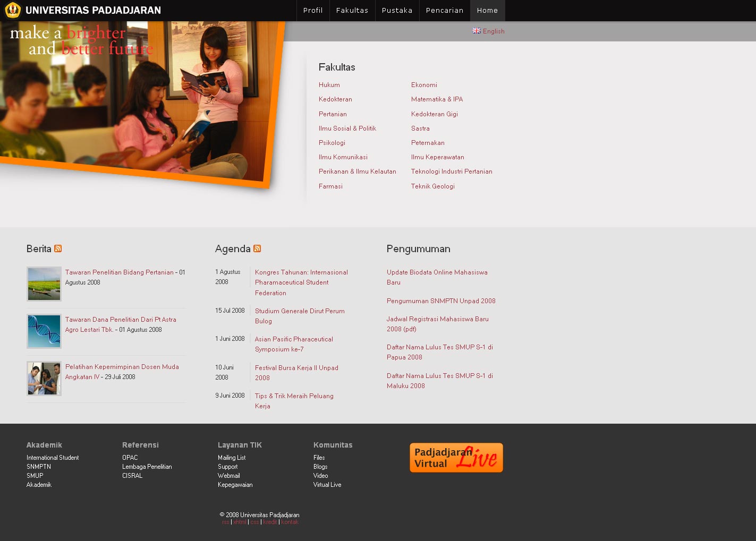
Task: Open the Padjadjaran Virtual Live banner
Action: tap(456, 458)
